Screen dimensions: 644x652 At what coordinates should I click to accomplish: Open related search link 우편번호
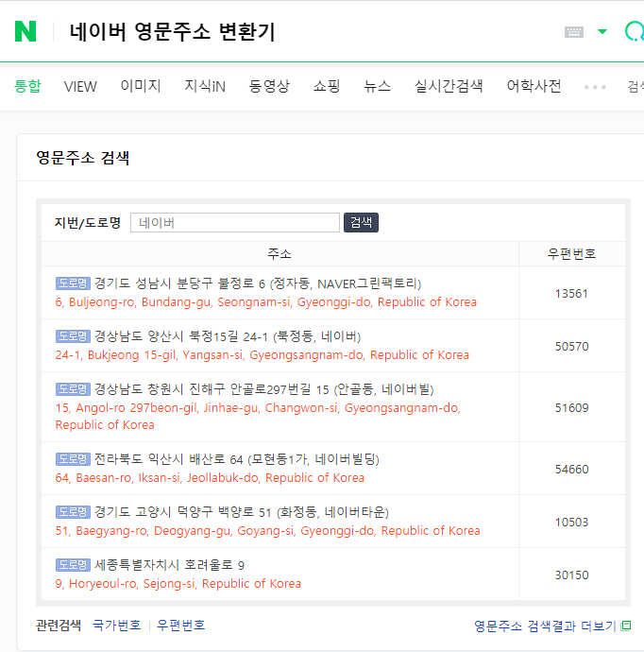(180, 626)
